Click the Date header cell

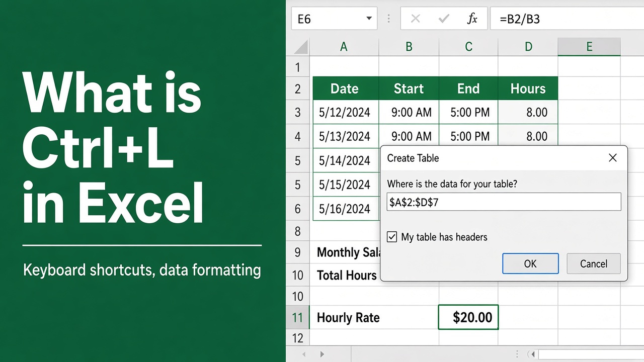point(345,89)
